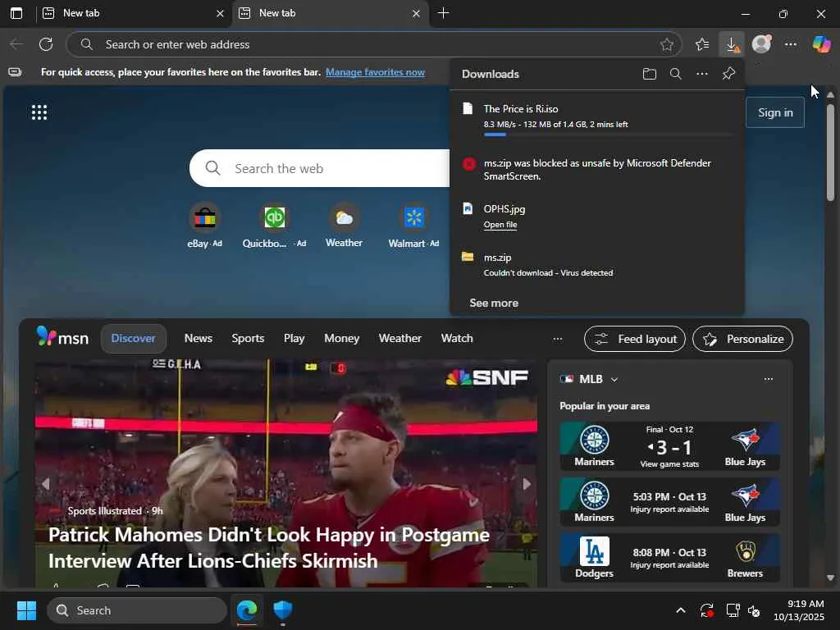The height and width of the screenshot is (630, 840).
Task: Click the network tray icon
Action: pos(733,610)
